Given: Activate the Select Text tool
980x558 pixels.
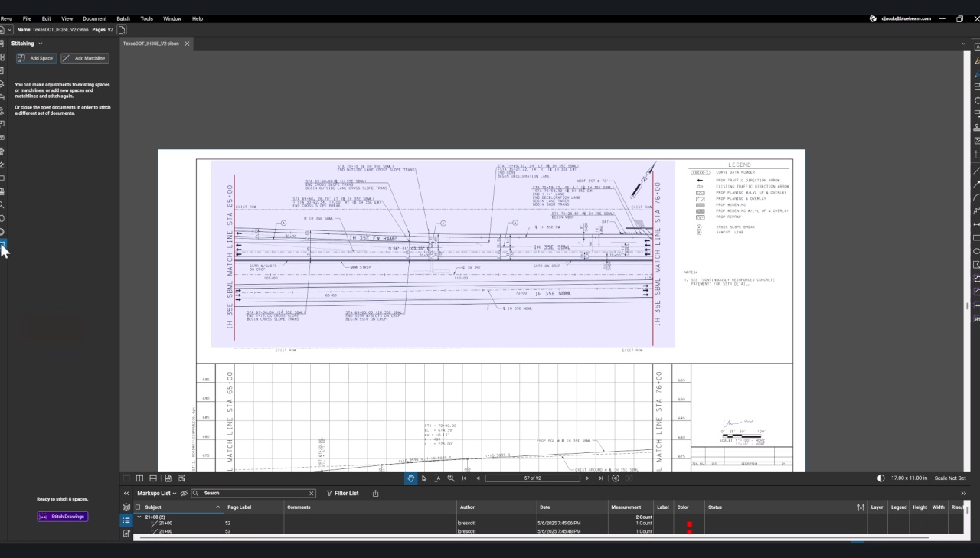Looking at the screenshot, I should tap(437, 478).
